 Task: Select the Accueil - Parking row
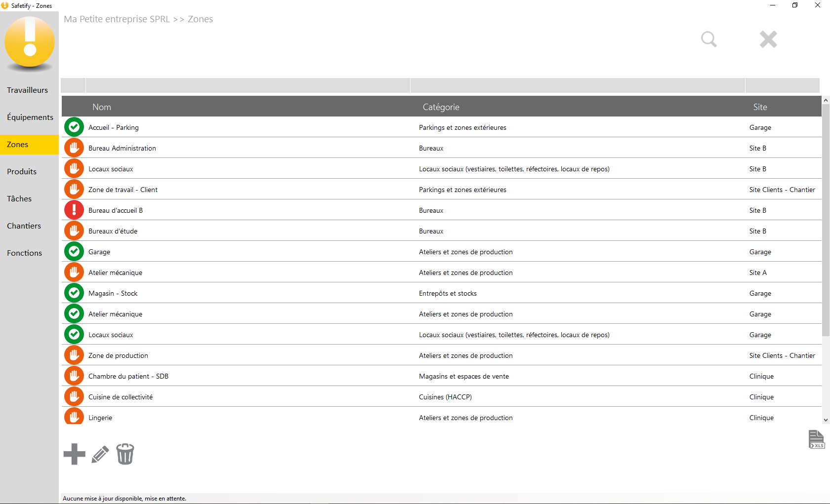coord(442,127)
